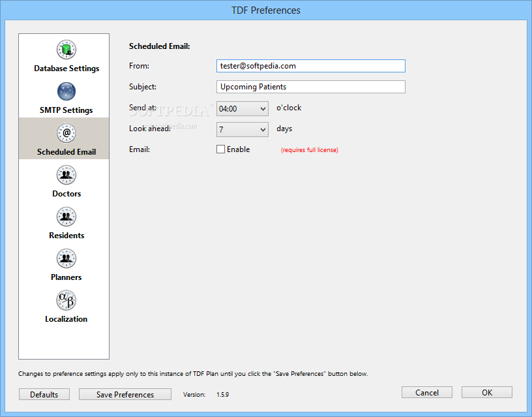Click the TDF Preferences title bar
The image size is (532, 417).
point(266,10)
